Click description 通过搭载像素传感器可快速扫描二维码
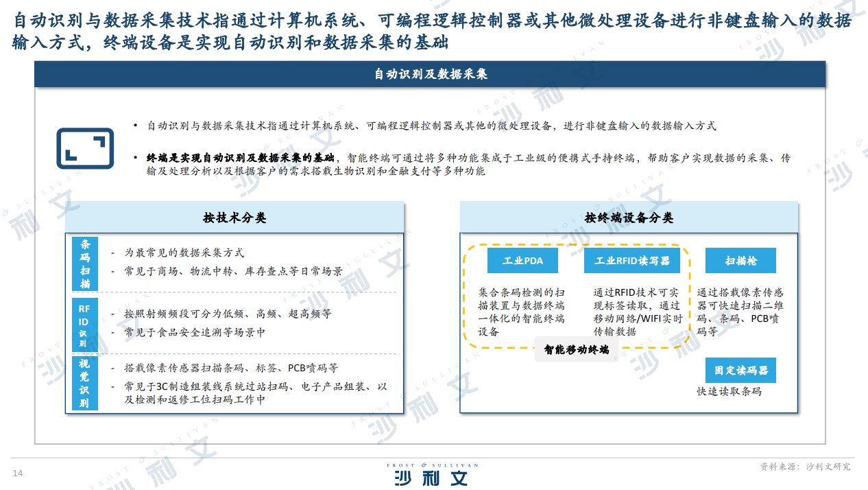 pyautogui.click(x=740, y=312)
